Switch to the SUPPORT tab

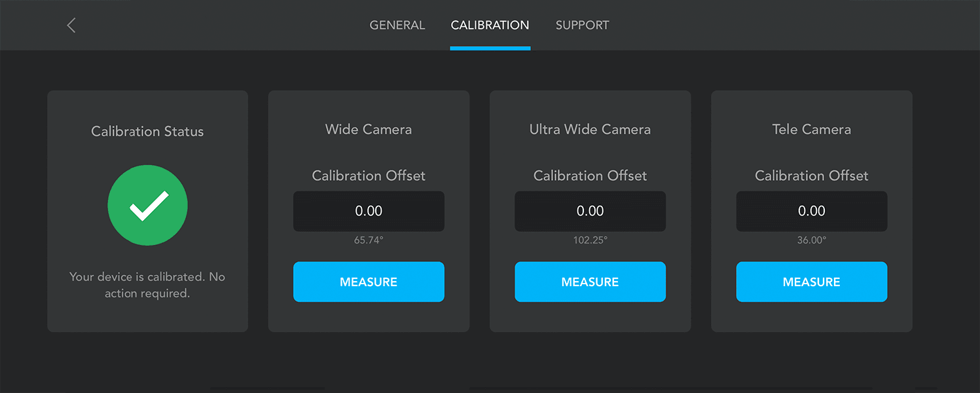pyautogui.click(x=582, y=25)
